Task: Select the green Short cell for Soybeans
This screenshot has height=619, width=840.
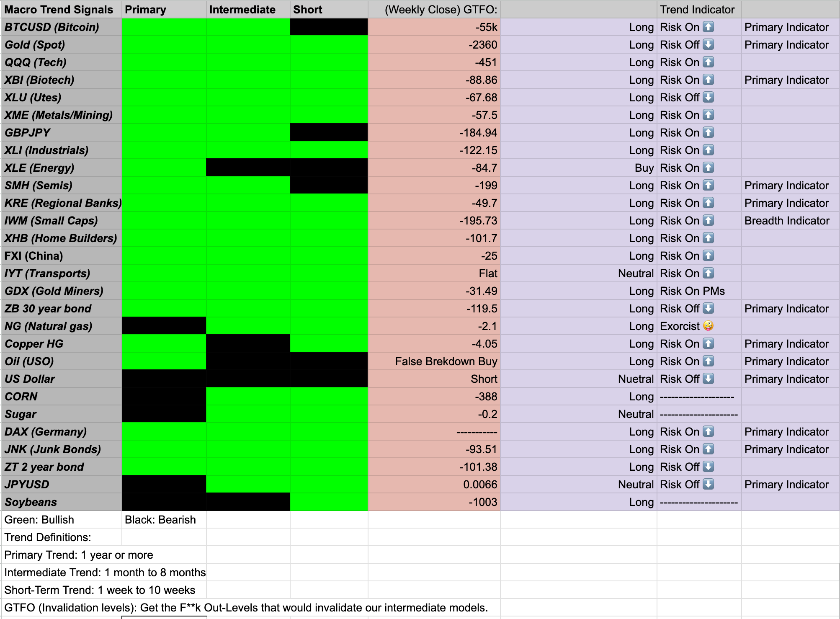Action: [x=329, y=502]
